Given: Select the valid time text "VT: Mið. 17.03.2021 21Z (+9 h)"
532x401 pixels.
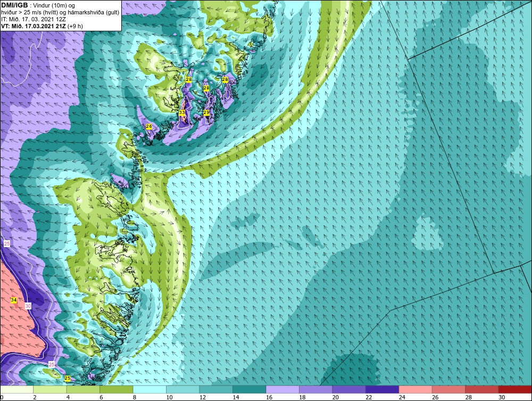Looking at the screenshot, I should coord(41,26).
